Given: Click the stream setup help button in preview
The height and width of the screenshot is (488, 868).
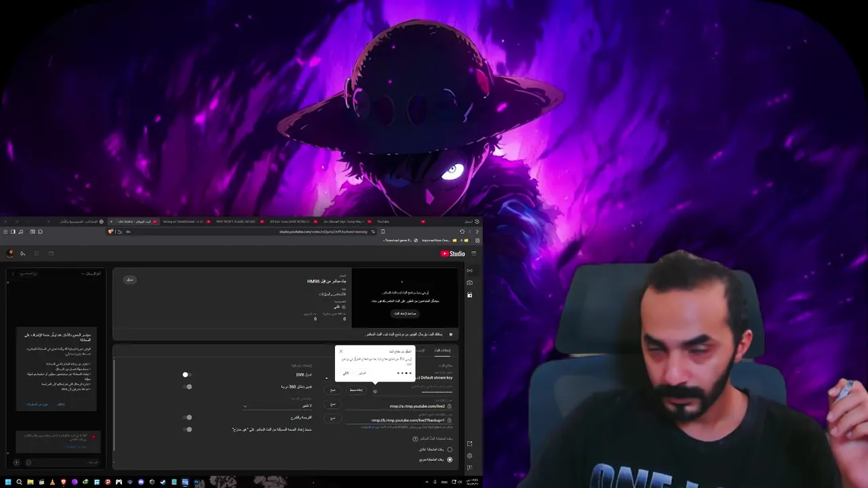Looking at the screenshot, I should [x=405, y=313].
